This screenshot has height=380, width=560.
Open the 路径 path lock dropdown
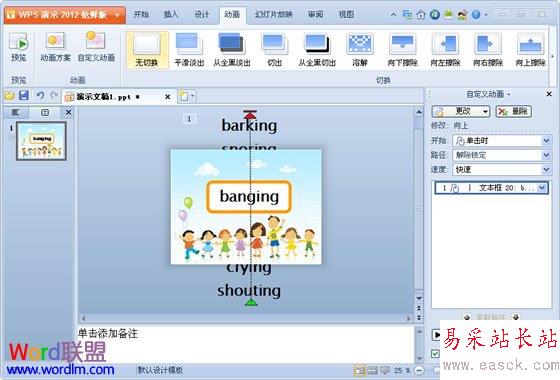point(546,155)
